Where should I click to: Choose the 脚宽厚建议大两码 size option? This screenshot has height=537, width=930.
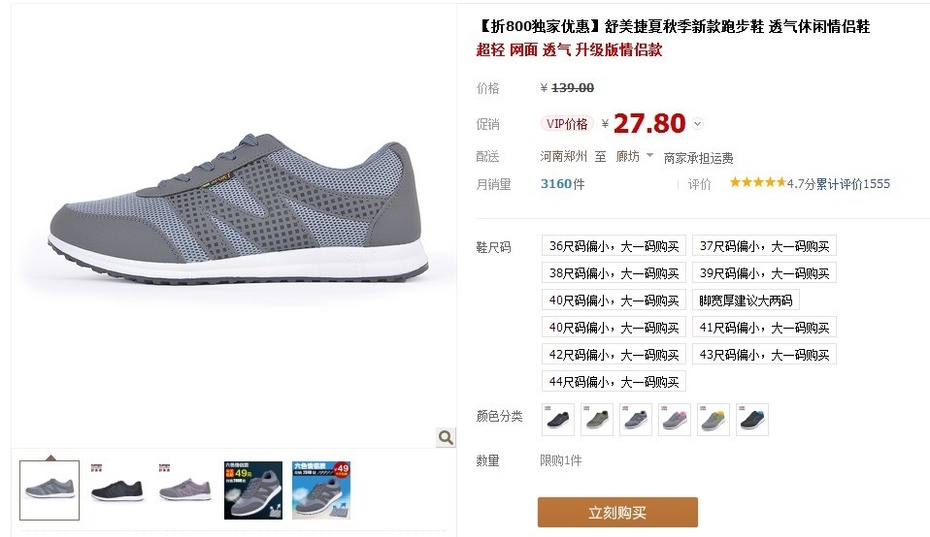pyautogui.click(x=746, y=300)
